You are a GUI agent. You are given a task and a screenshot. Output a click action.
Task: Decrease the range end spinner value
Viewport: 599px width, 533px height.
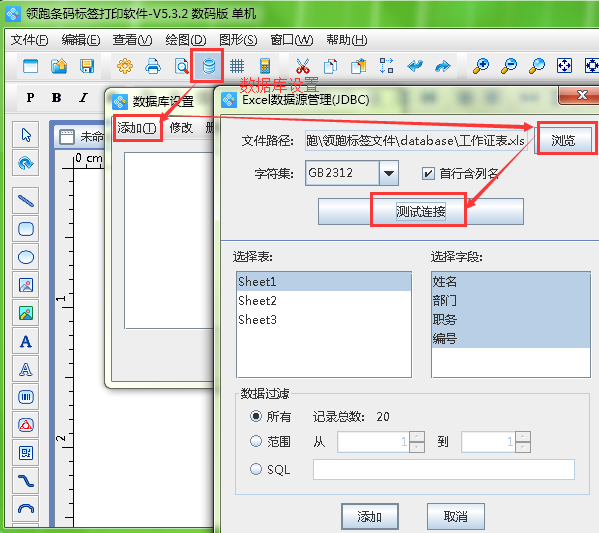523,447
